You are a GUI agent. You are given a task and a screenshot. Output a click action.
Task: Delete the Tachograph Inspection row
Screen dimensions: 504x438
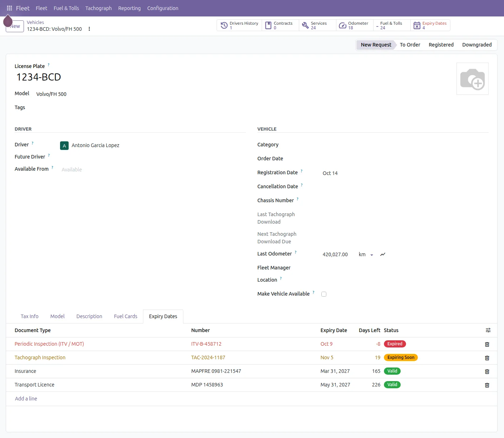pyautogui.click(x=487, y=358)
